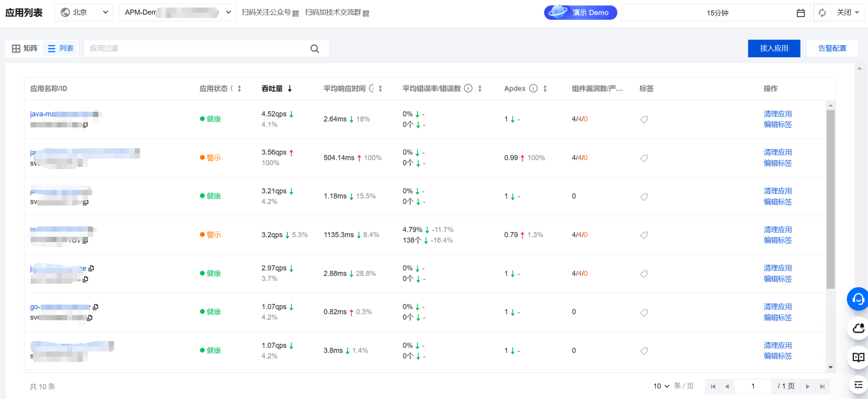Open the 关闭 auto-refresh dropdown
This screenshot has width=868, height=399.
coord(847,12)
